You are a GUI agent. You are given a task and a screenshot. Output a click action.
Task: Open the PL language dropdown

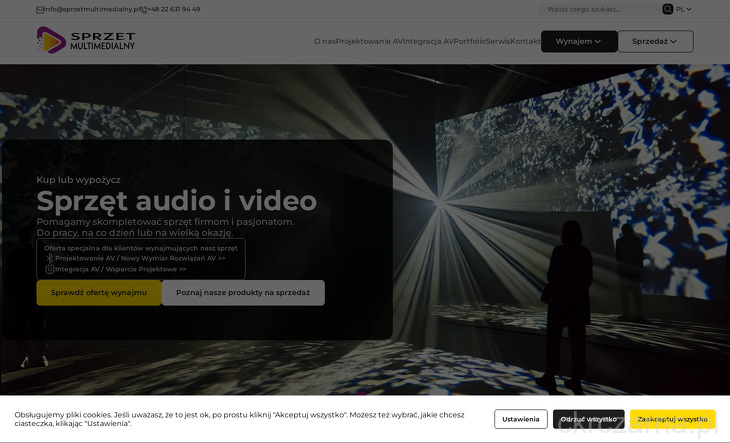pos(683,9)
